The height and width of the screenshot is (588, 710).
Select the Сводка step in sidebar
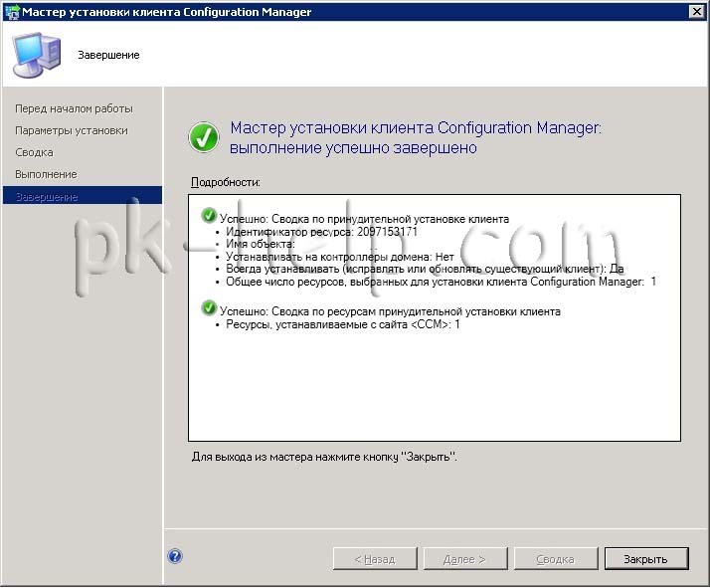34,152
